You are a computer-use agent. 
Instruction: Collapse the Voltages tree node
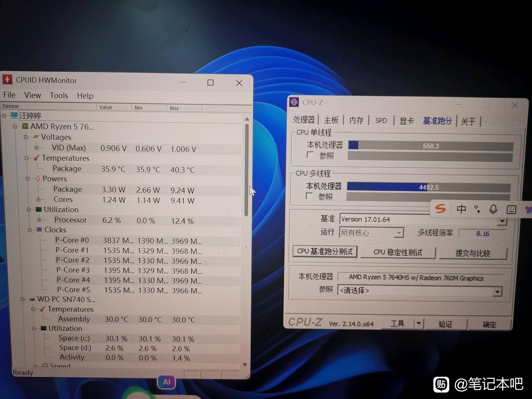click(26, 137)
